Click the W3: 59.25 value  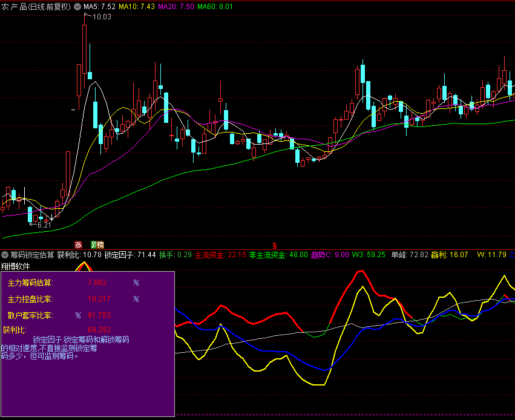(369, 255)
